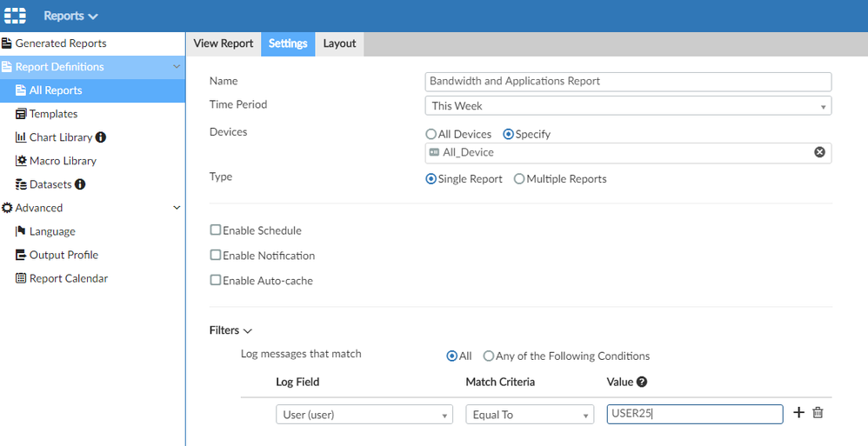Switch to the Layout tab

click(x=339, y=43)
